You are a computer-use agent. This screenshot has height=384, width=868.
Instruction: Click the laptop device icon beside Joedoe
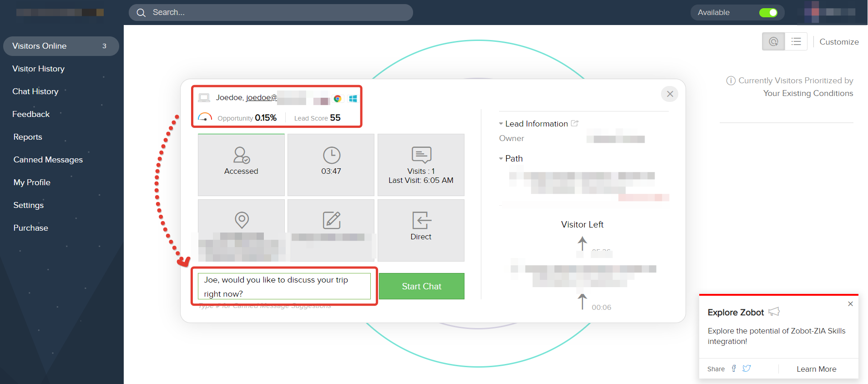click(204, 98)
